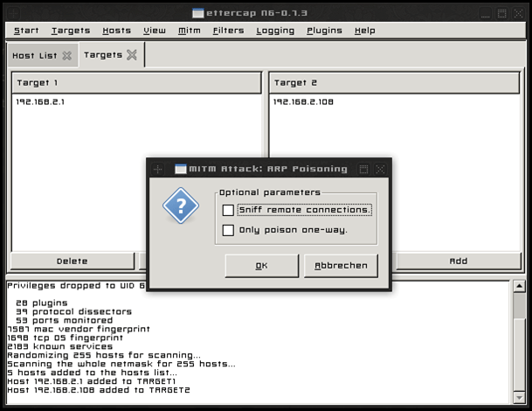Click the log scrollbar down arrow
The width and height of the screenshot is (532, 411).
coord(519,397)
